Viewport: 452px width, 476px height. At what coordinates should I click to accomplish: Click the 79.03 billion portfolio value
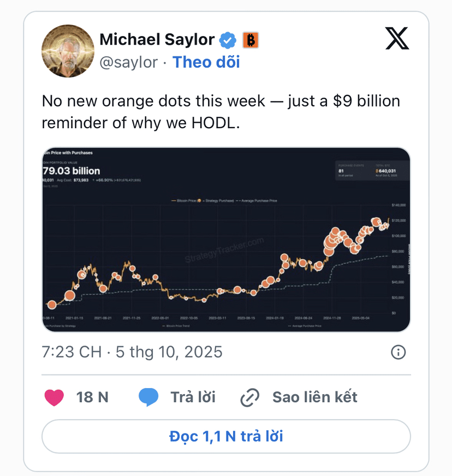(72, 171)
